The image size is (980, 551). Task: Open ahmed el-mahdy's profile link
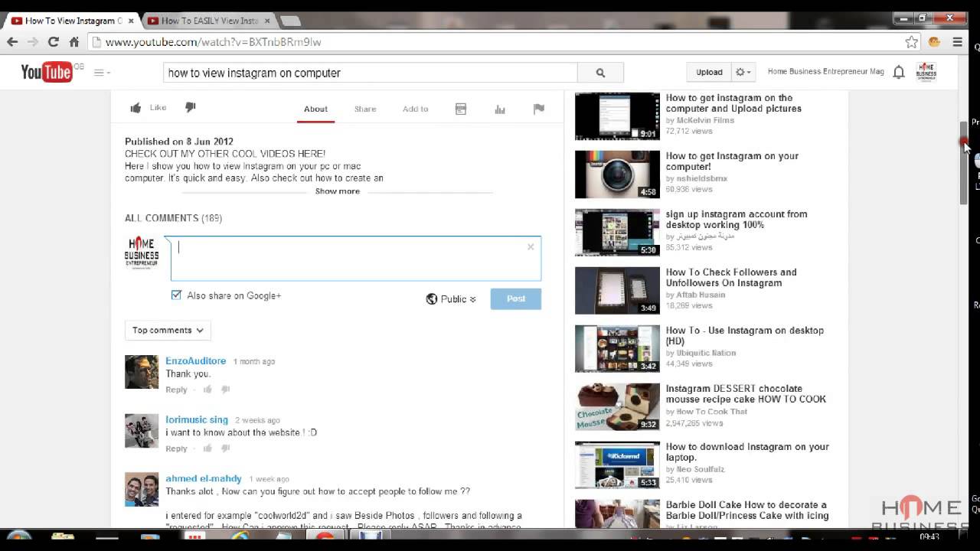click(204, 478)
